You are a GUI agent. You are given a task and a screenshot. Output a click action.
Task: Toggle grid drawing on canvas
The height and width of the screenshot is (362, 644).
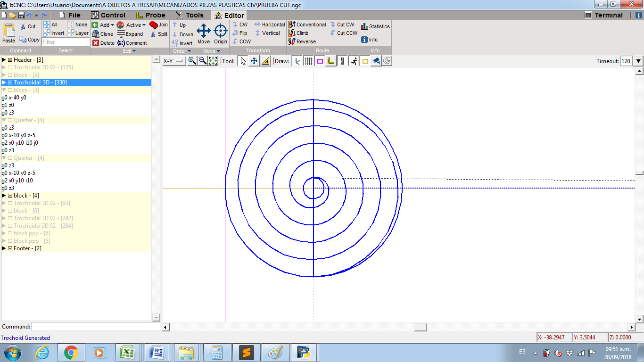[x=309, y=61]
